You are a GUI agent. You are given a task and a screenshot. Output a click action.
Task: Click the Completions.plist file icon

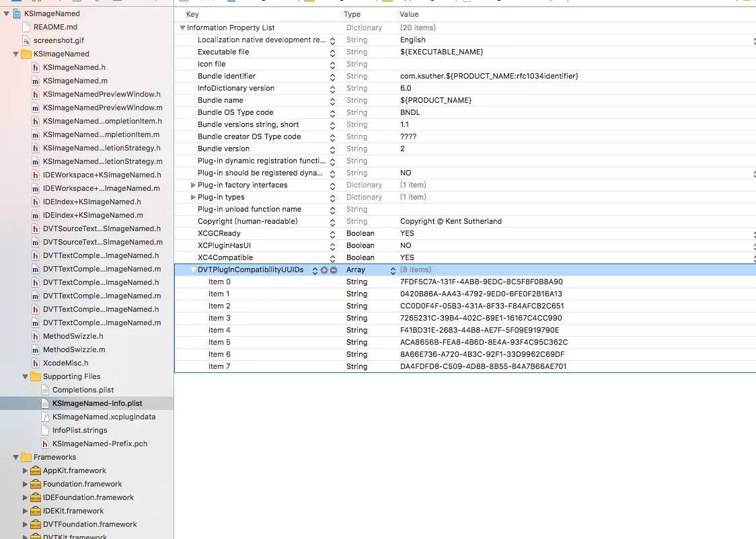45,390
